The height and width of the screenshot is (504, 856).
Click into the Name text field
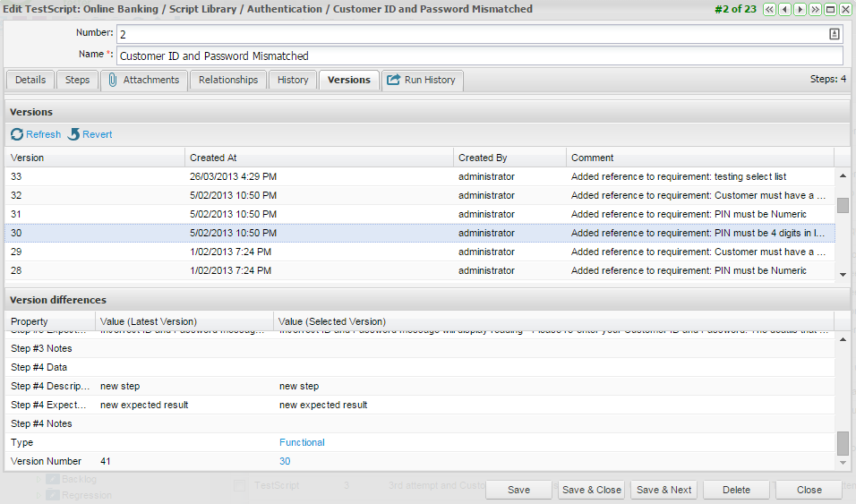(479, 56)
